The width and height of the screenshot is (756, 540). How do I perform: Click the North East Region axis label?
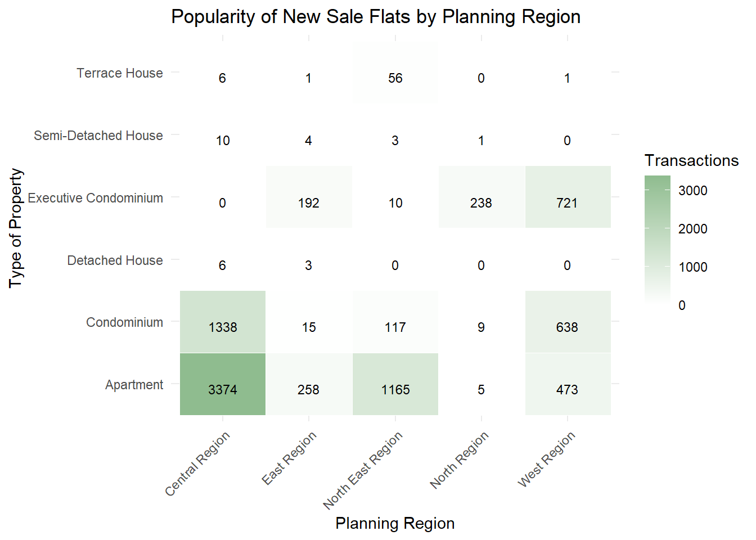(363, 470)
